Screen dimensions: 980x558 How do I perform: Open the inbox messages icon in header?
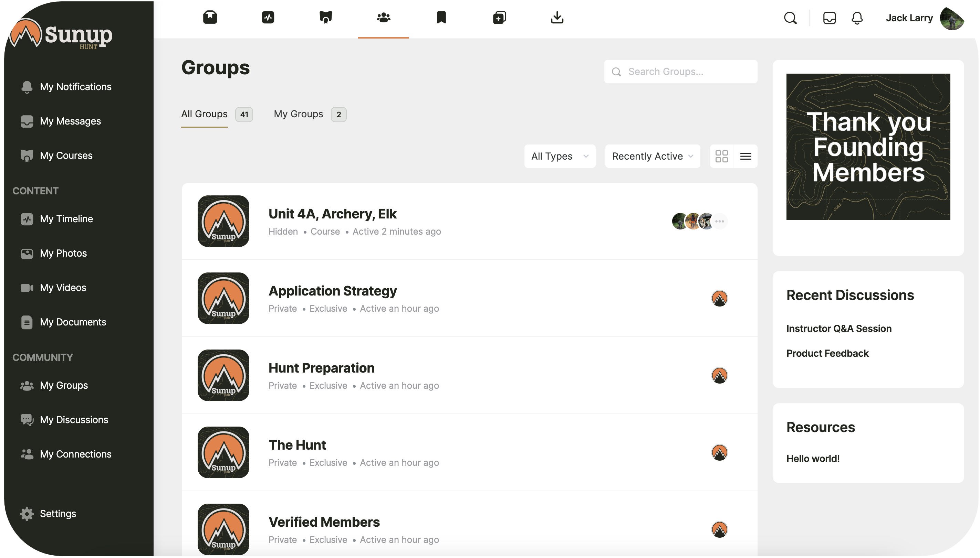[829, 18]
